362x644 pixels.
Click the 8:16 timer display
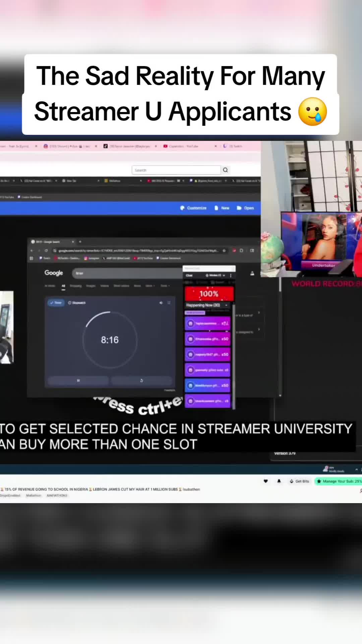110,340
